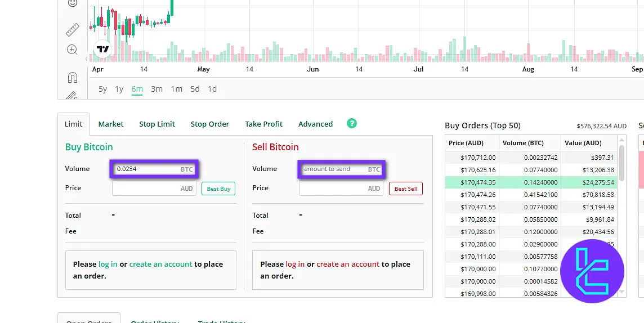Click the Buy Orders scrollbar up arrow
644x323 pixels.
(x=622, y=140)
